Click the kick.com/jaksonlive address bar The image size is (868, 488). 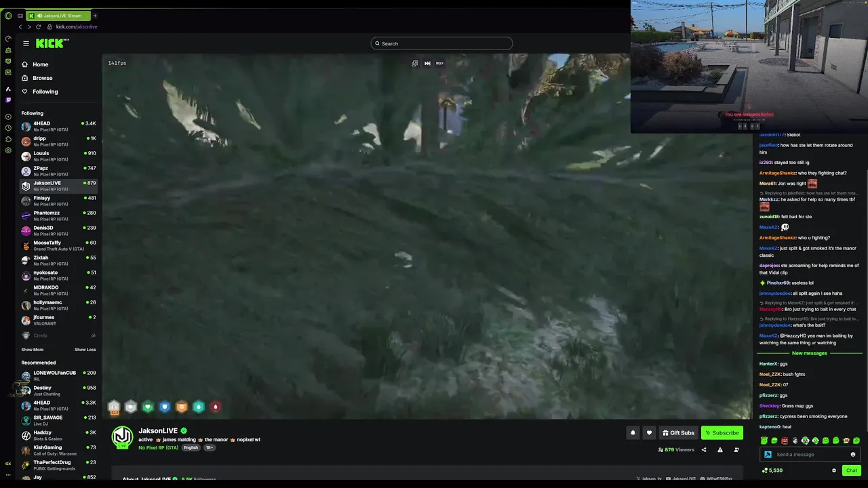77,26
